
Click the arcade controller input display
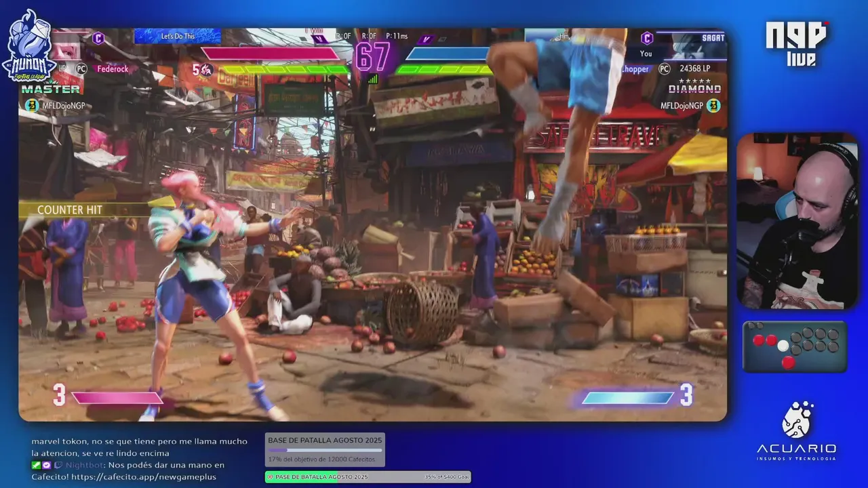tap(795, 347)
